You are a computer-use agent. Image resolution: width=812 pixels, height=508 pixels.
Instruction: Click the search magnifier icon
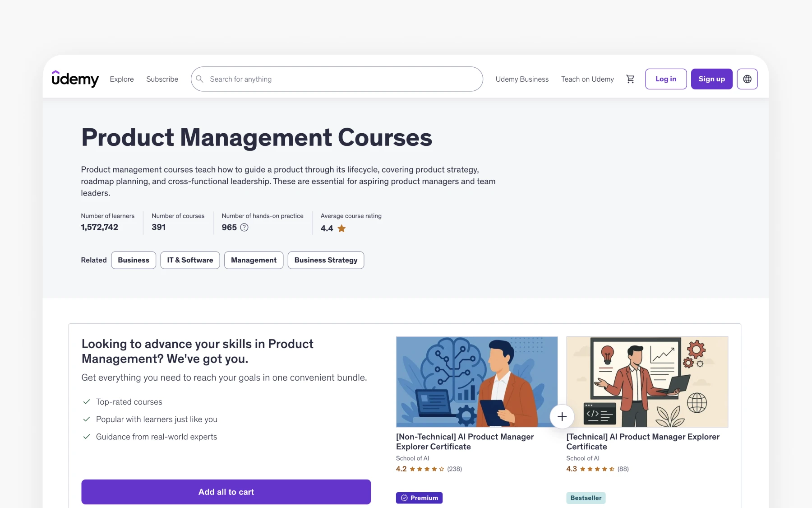point(200,79)
